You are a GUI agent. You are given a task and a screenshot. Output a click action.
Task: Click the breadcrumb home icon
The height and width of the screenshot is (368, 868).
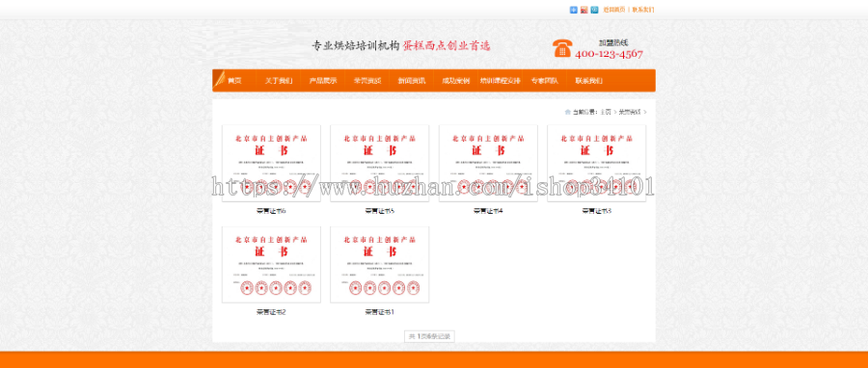(x=567, y=112)
